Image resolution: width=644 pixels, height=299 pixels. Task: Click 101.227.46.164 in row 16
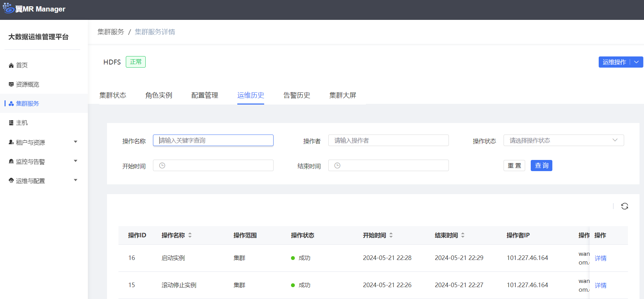pos(527,258)
